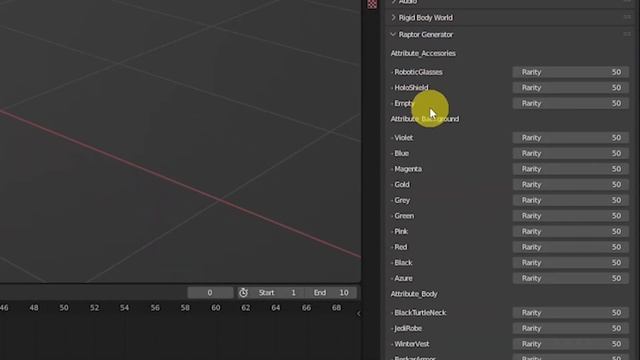This screenshot has height=360, width=640.
Task: Click frame 66 on the timeline ruler
Action: pos(306,308)
